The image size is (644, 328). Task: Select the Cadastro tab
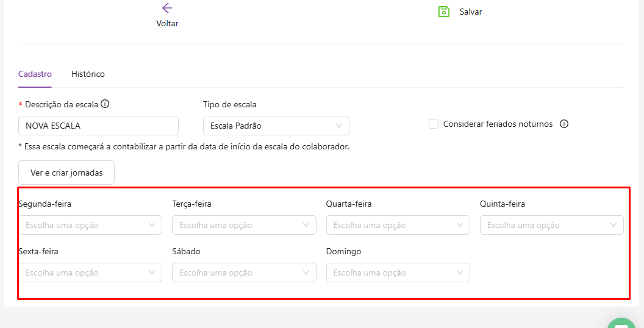(35, 74)
